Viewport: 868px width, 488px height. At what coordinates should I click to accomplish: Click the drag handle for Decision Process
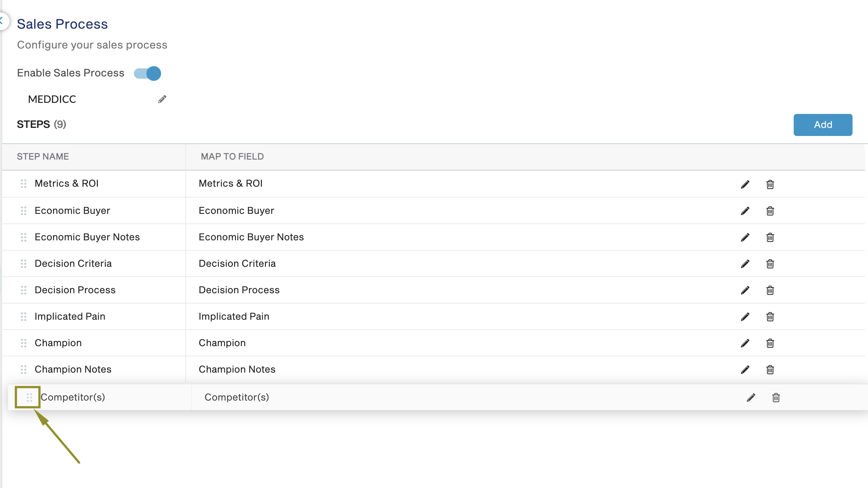(24, 290)
